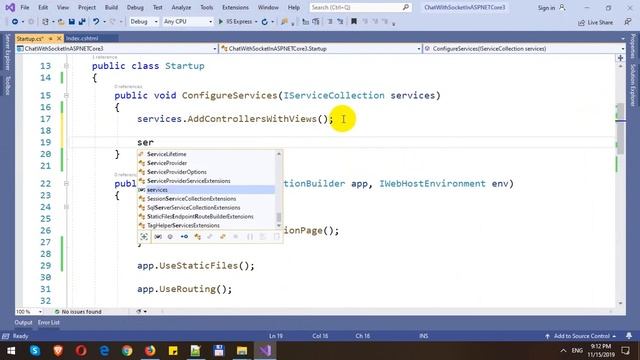Click the Navigate Backward toolbar button
640x360 pixels.
tap(15, 22)
